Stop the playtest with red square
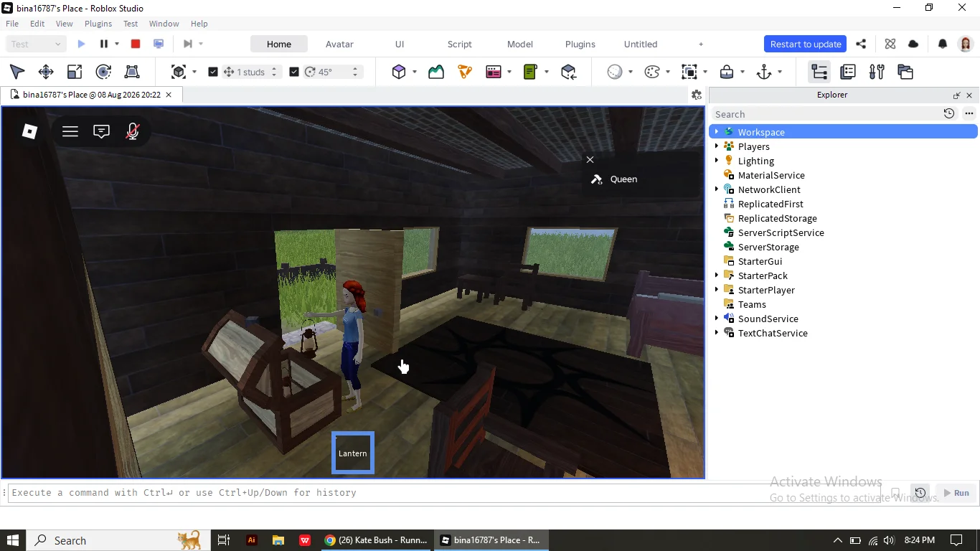The image size is (980, 551). click(136, 44)
